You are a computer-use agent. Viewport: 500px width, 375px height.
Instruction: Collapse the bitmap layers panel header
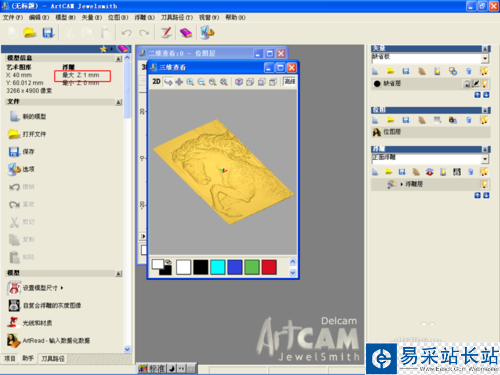point(486,110)
